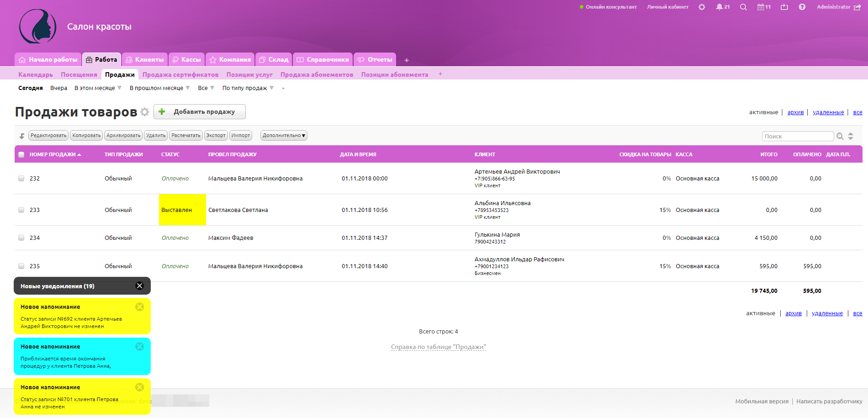Open the Справка по таблице "Продажи" link
The width and height of the screenshot is (868, 418).
pyautogui.click(x=438, y=347)
